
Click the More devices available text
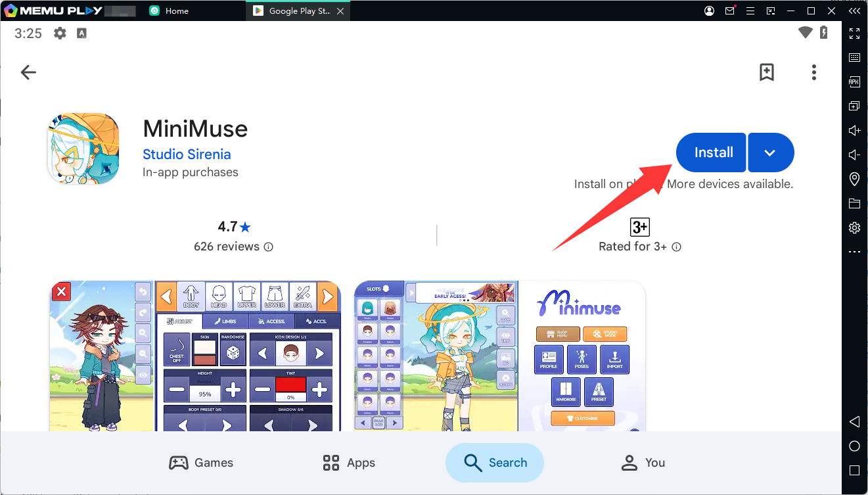tap(730, 184)
